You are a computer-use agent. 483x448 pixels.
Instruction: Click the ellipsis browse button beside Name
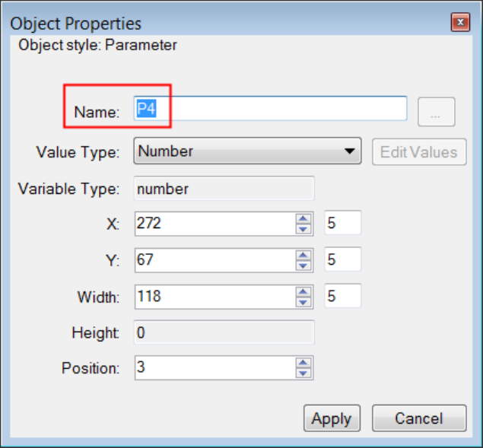coord(436,112)
